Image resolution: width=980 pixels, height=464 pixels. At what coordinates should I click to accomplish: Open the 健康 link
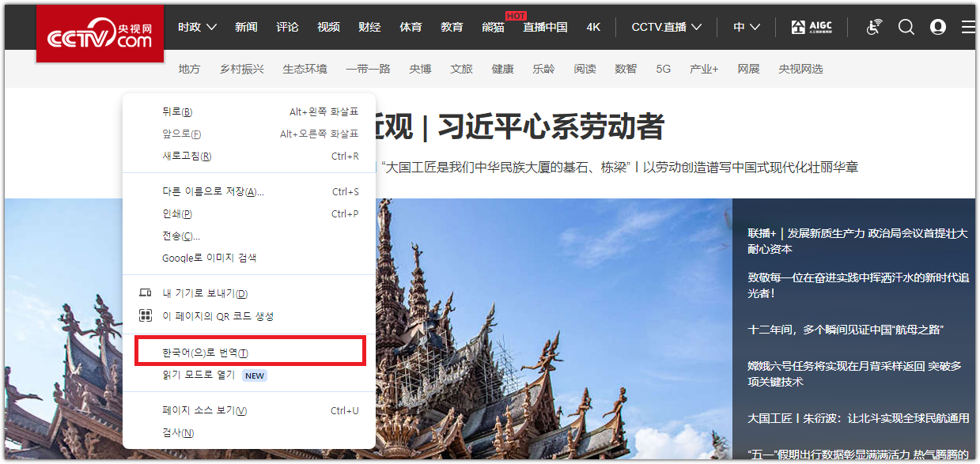pyautogui.click(x=502, y=69)
